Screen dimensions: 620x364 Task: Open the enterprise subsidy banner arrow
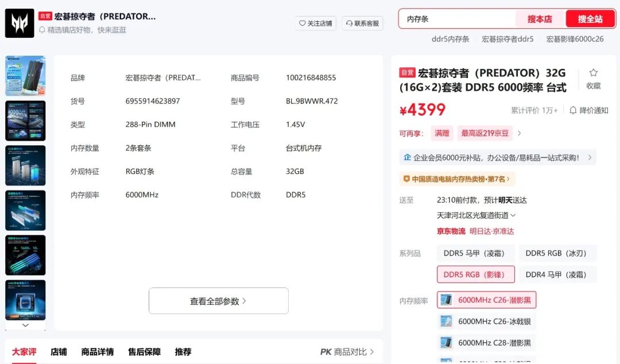tap(590, 157)
